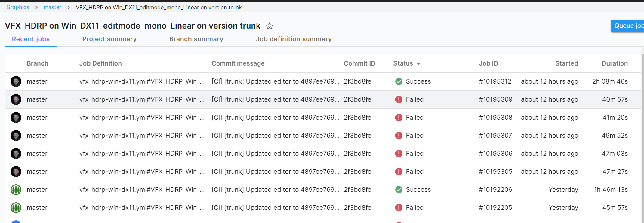Sort by Commit ID column header
This screenshot has width=644, height=223.
tap(359, 63)
